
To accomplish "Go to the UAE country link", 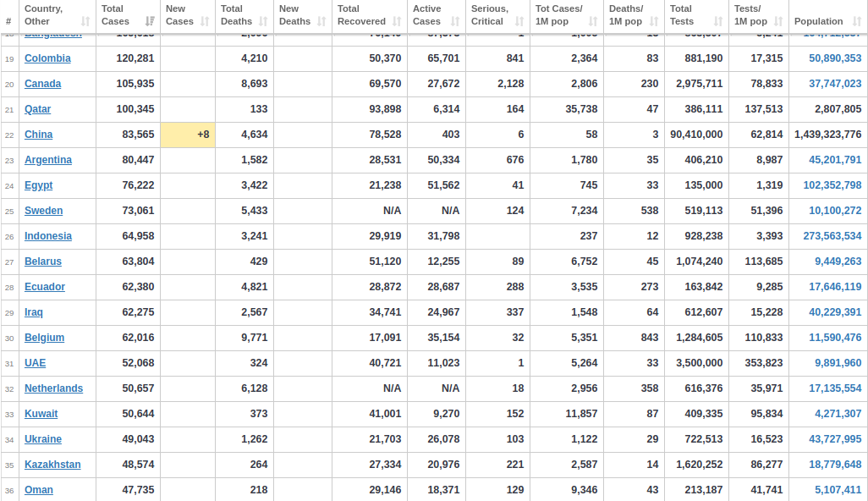I will pos(35,363).
